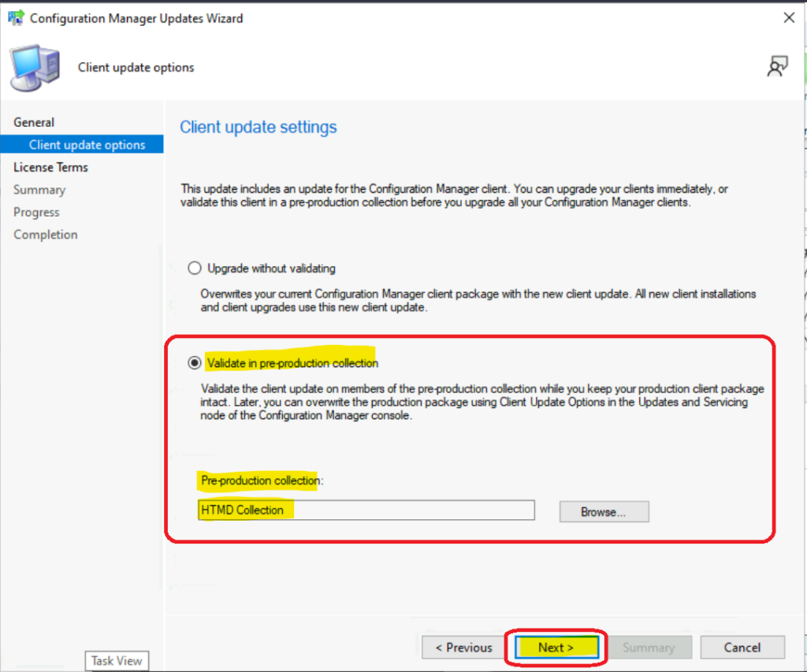The image size is (807, 672).
Task: Cancel the updates wizard
Action: click(x=742, y=648)
